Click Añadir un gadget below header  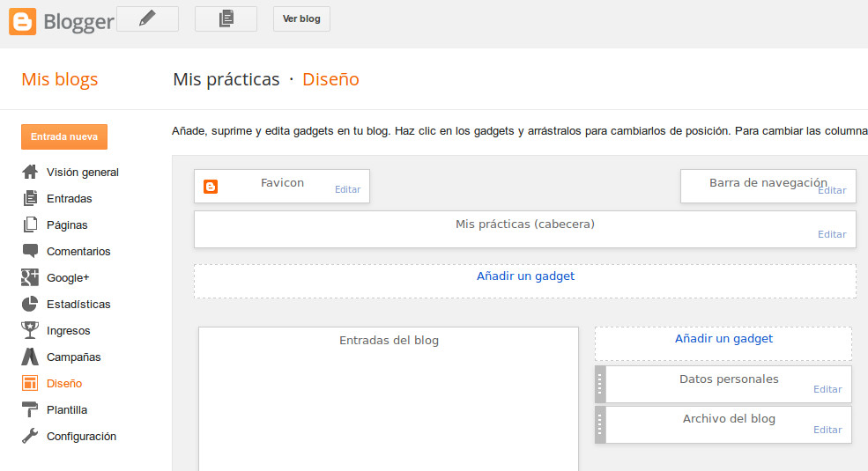pos(525,276)
